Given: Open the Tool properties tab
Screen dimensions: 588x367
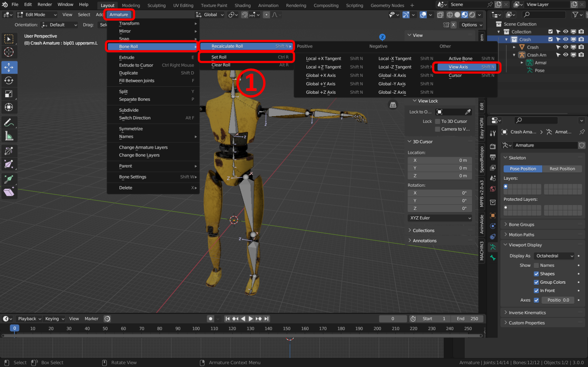Looking at the screenshot, I should 493,133.
